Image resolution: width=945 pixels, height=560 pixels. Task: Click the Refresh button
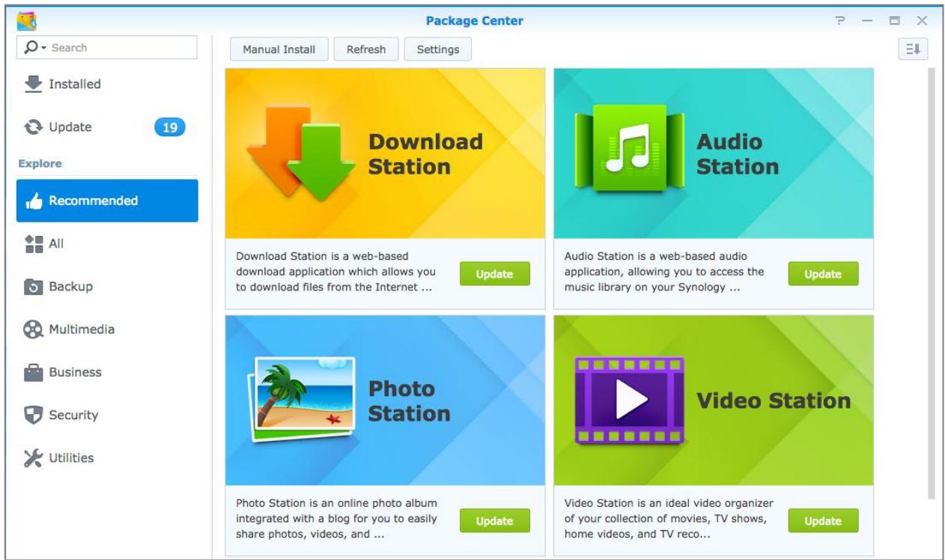tap(366, 49)
